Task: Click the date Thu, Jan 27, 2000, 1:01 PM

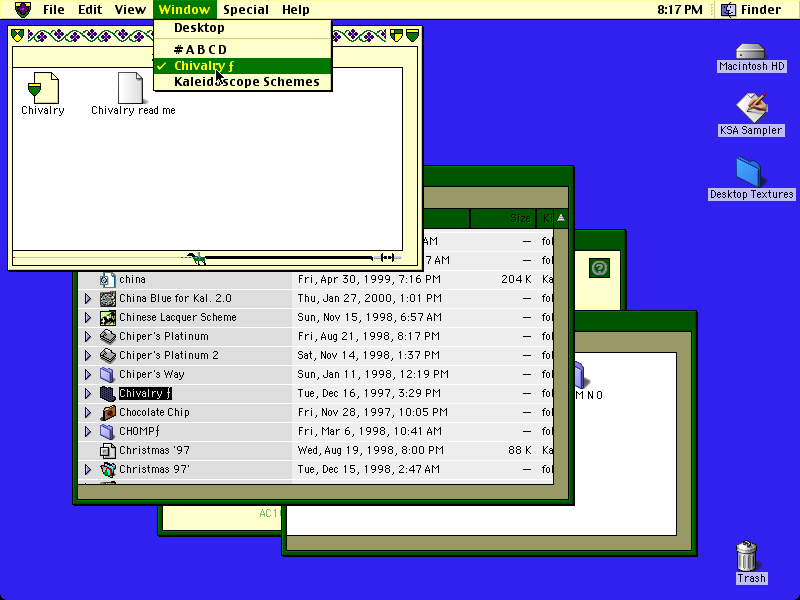Action: point(369,298)
